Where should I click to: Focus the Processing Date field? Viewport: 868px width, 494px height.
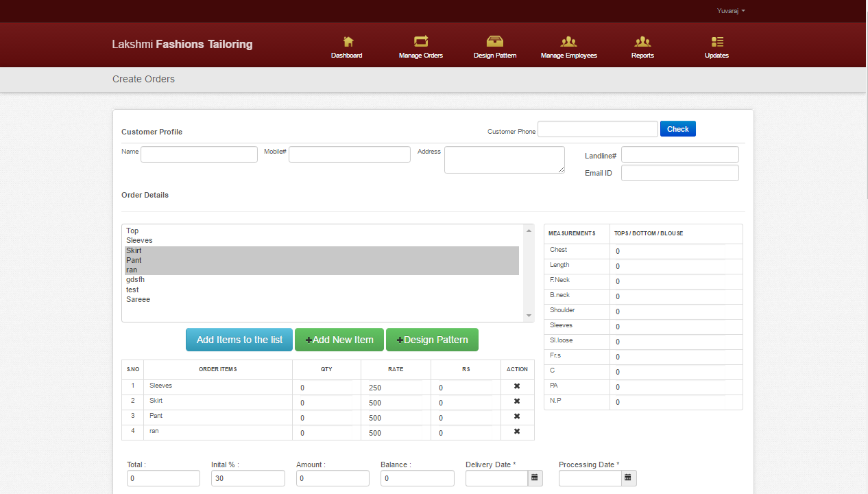pyautogui.click(x=590, y=478)
